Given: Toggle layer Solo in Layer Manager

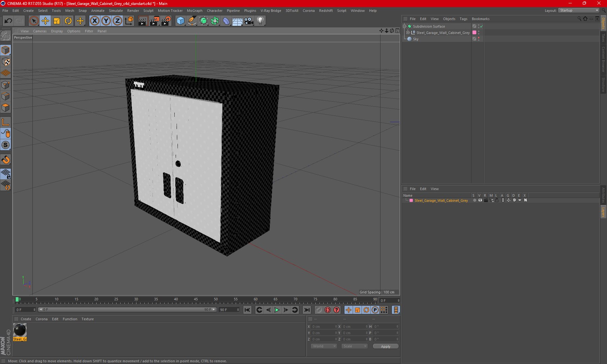Looking at the screenshot, I should click(474, 200).
